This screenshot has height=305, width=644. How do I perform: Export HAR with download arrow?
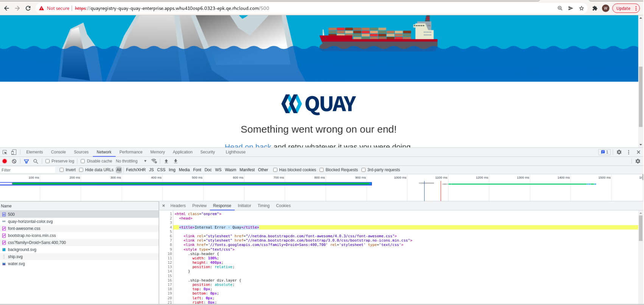coord(176,161)
